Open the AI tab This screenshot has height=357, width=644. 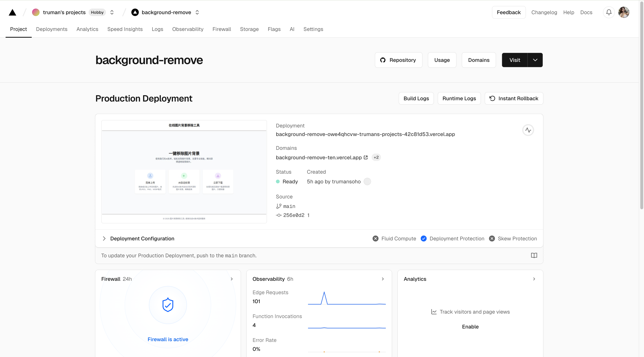coord(292,29)
